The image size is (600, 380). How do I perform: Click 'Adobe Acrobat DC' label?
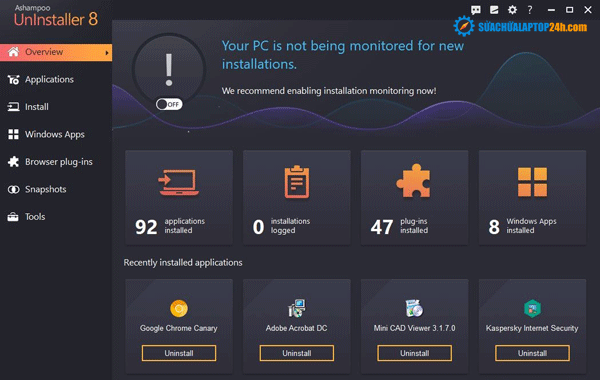pyautogui.click(x=297, y=328)
